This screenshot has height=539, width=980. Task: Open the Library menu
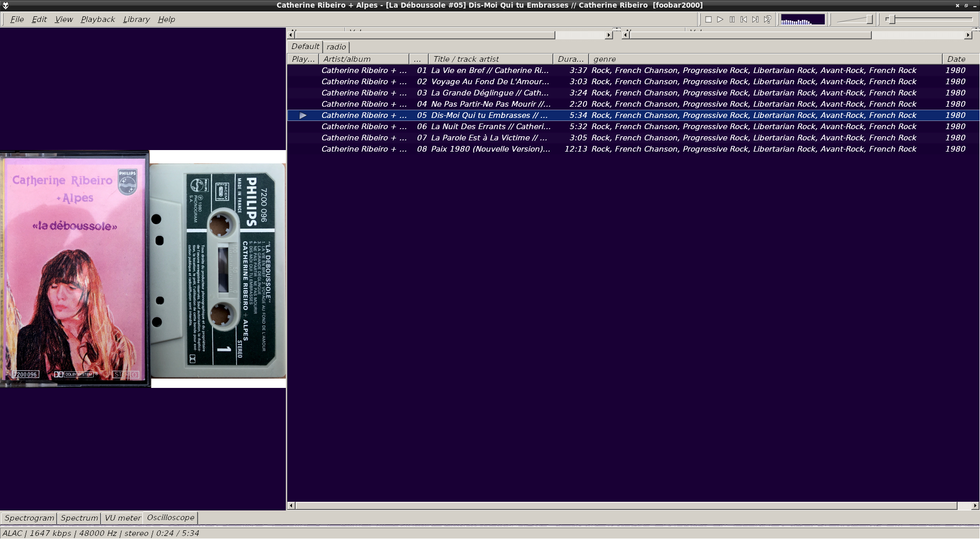point(136,19)
